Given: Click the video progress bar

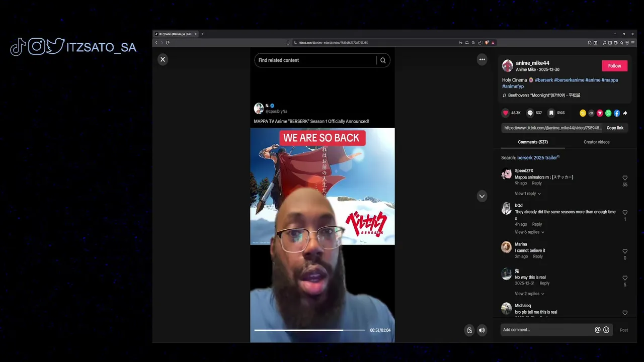Looking at the screenshot, I should [x=309, y=330].
